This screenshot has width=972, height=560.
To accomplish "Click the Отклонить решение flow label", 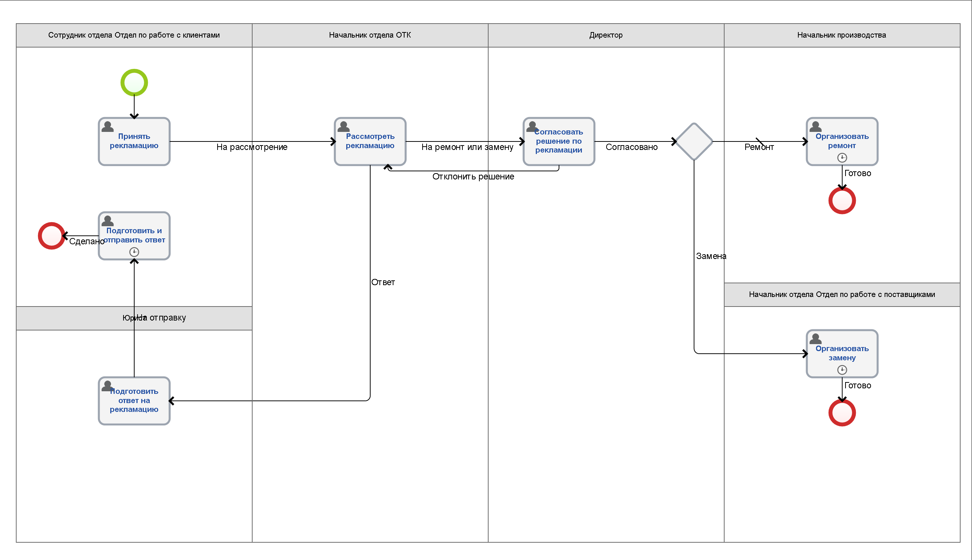I will pyautogui.click(x=473, y=176).
